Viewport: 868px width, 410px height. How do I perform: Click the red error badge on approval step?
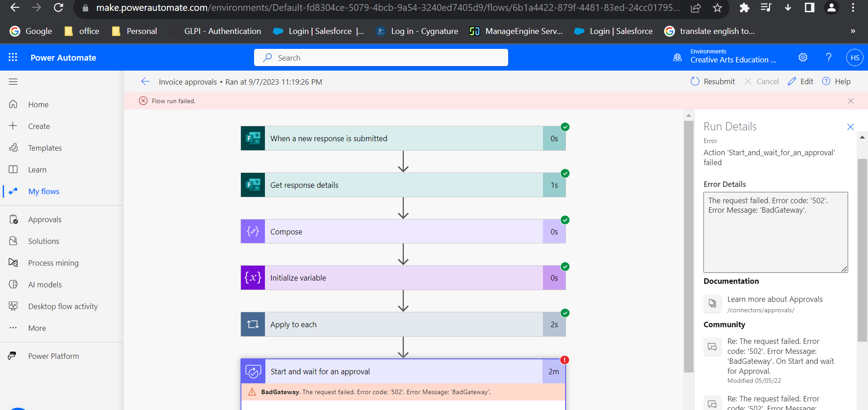pyautogui.click(x=565, y=360)
